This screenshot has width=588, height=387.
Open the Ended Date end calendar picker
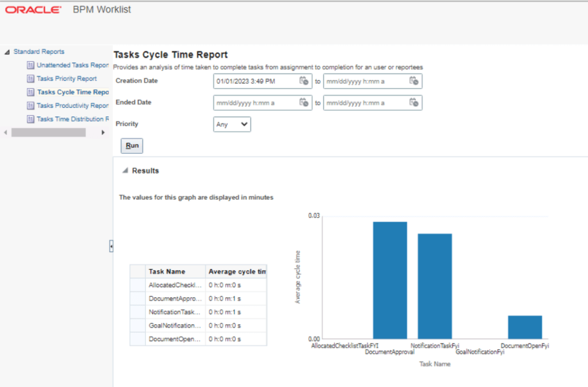[x=415, y=103]
